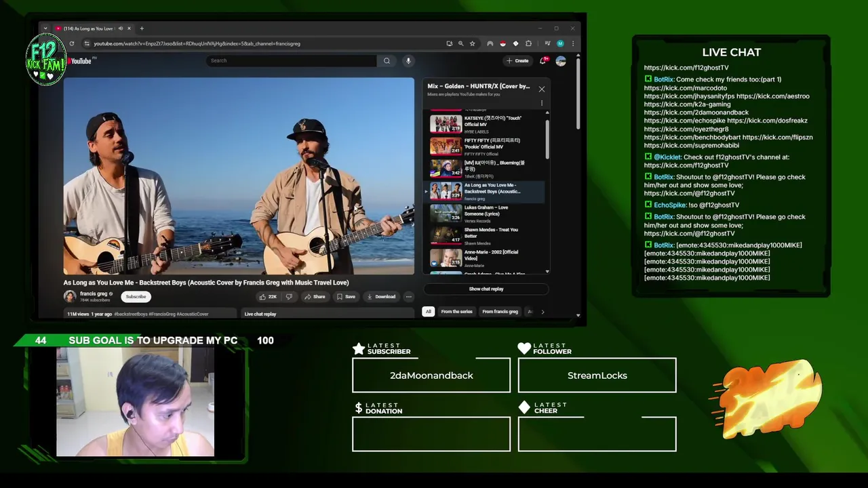Viewport: 868px width, 488px height.
Task: Click the YouTube page vertical scrollbar
Action: click(x=578, y=95)
